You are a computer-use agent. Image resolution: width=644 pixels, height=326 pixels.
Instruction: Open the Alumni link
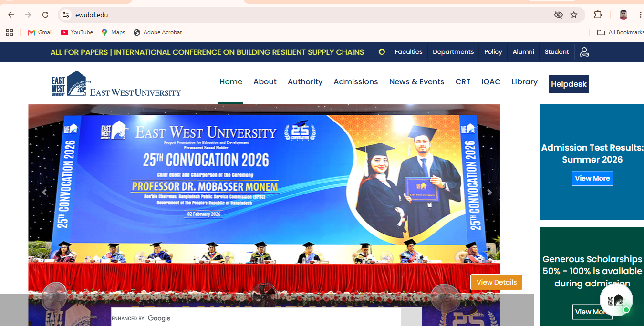pos(523,52)
